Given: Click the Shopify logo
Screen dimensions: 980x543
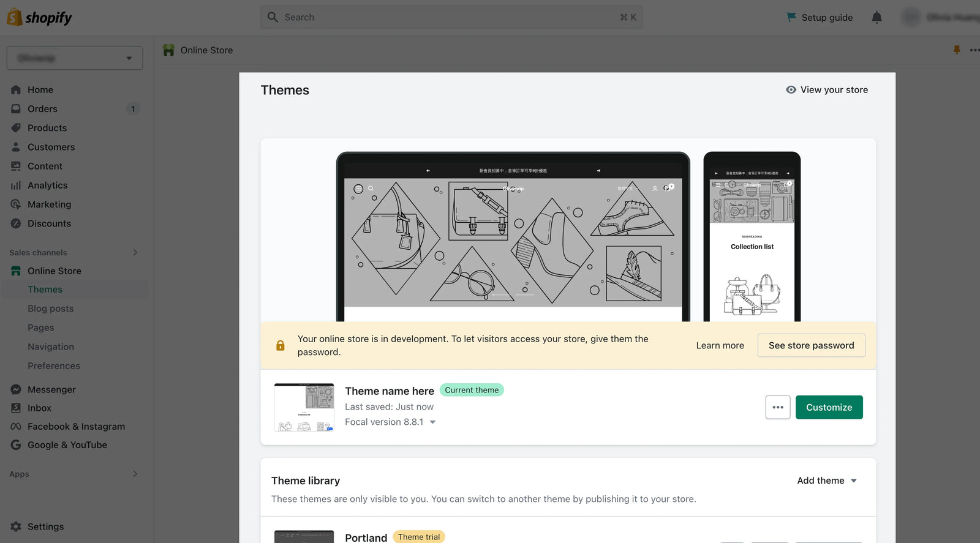Looking at the screenshot, I should [x=39, y=17].
